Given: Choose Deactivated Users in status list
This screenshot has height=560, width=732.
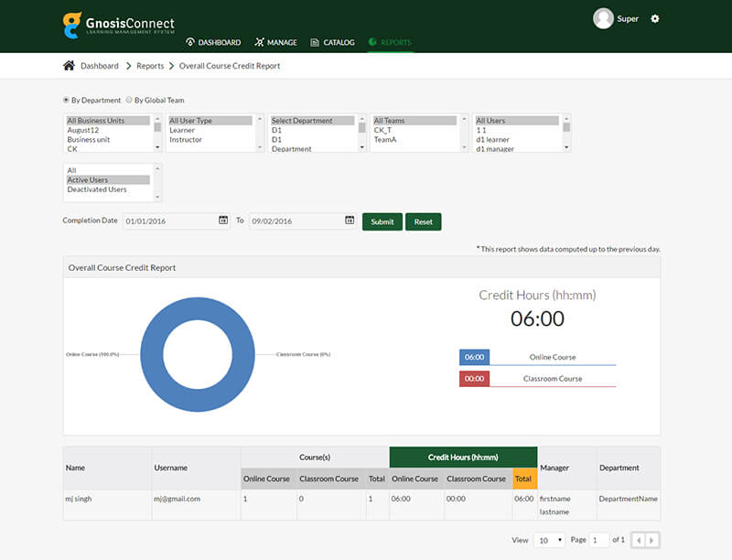Looking at the screenshot, I should [97, 189].
